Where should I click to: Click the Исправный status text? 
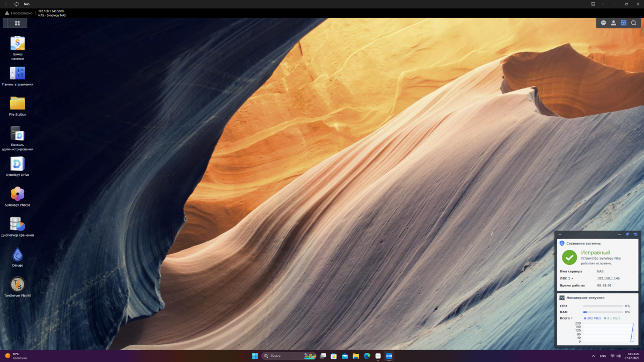pos(596,253)
